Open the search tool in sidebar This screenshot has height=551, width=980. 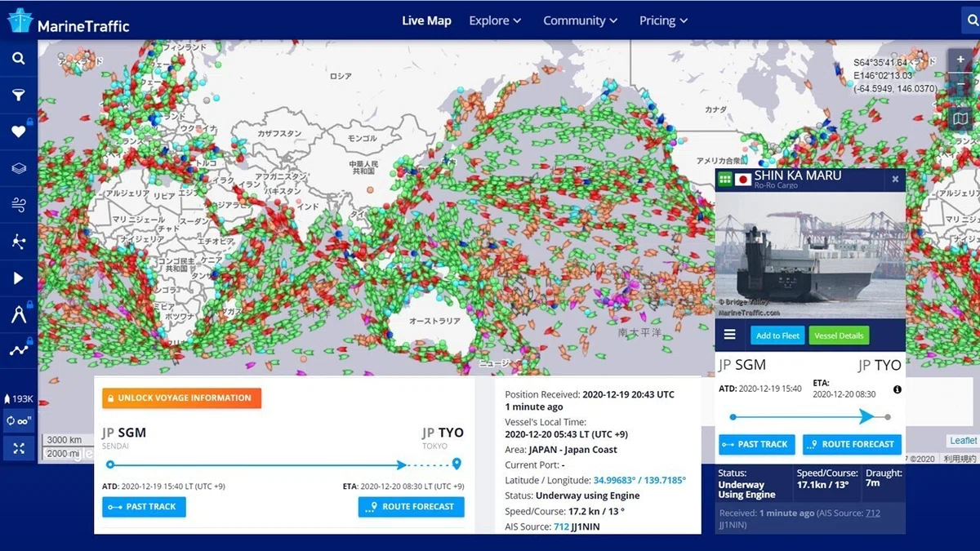click(x=18, y=59)
